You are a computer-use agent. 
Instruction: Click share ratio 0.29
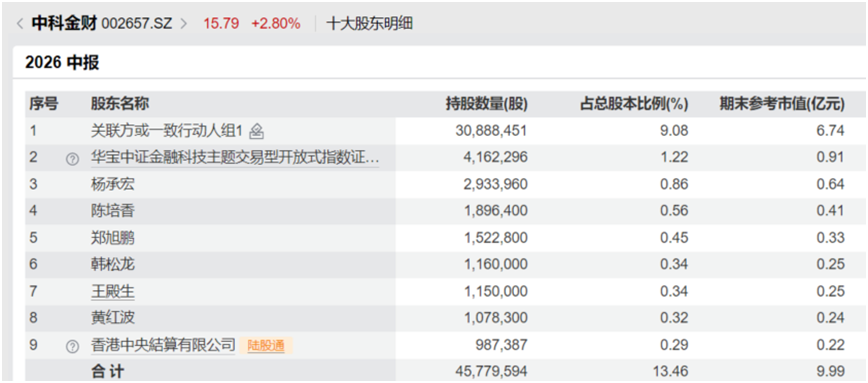click(674, 345)
